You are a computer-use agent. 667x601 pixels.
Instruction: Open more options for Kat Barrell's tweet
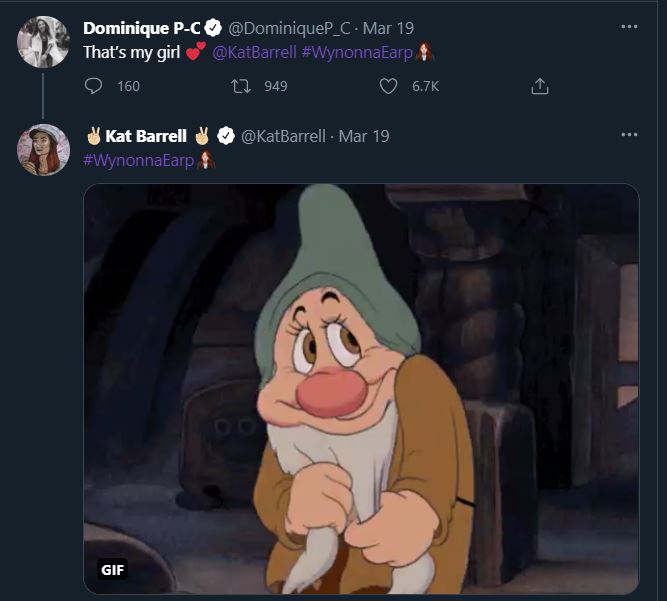click(x=629, y=135)
